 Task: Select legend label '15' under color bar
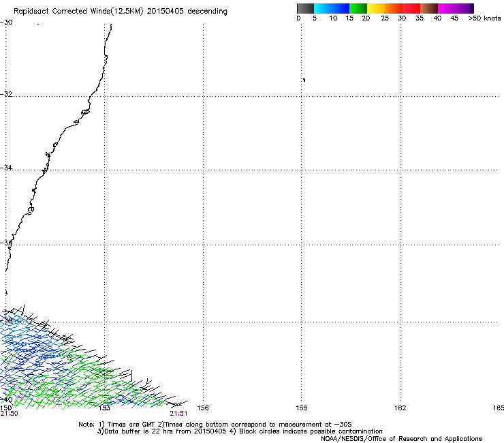(349, 18)
